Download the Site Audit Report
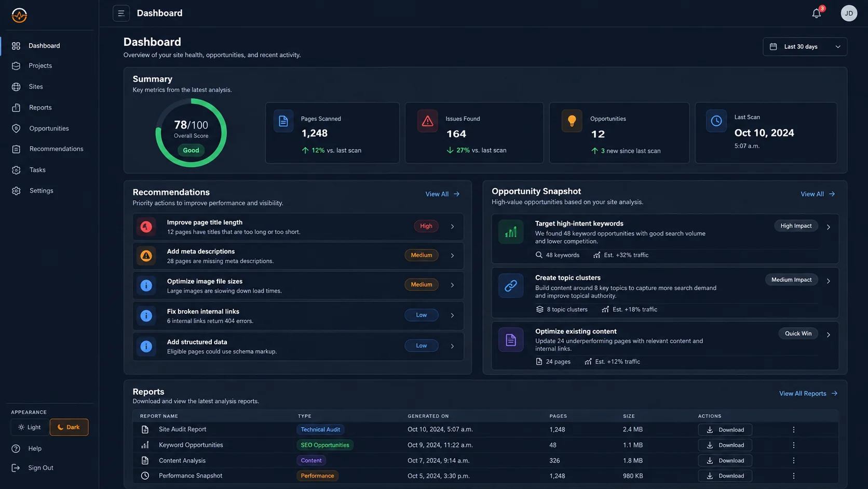Screen dimensions: 868x489 (725, 430)
